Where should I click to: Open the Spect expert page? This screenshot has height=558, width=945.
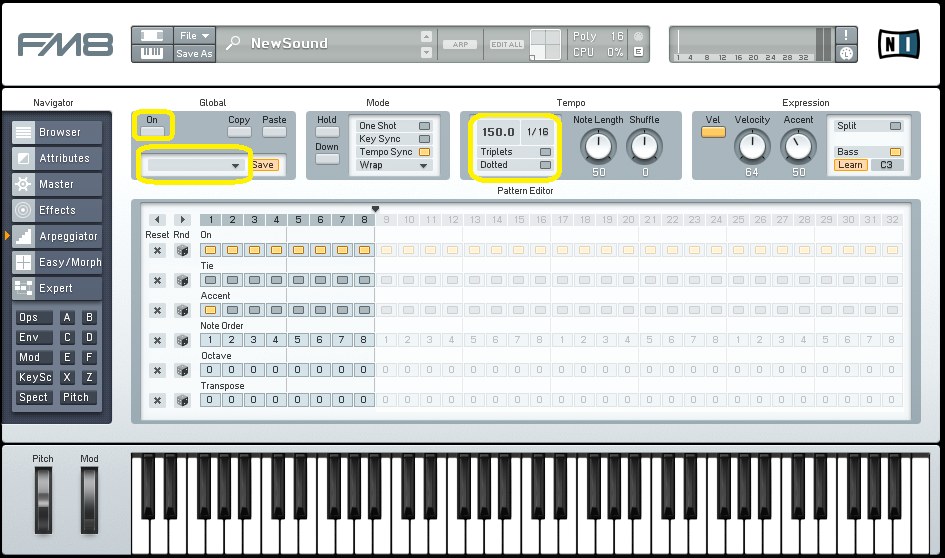click(x=34, y=397)
